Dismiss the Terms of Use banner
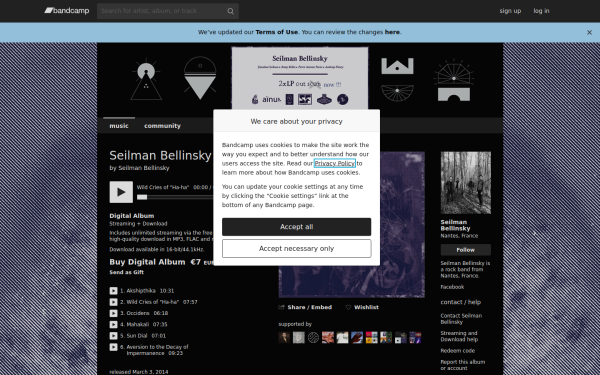Screen dimensions: 600x375 point(589,33)
